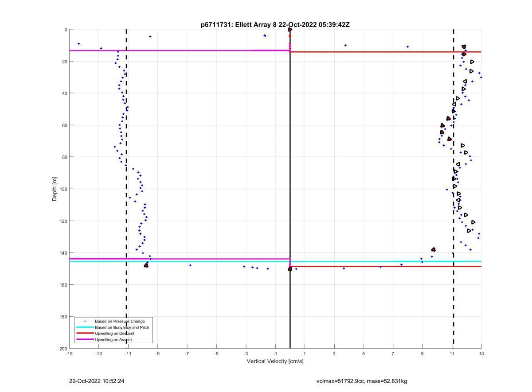Click legend entry 'Upwelling on Ascent'
This screenshot has height=392, width=532.
[113, 340]
